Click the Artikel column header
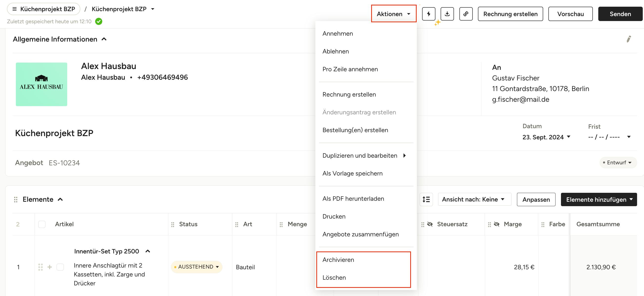Viewport: 644px width, 296px height. tap(64, 224)
